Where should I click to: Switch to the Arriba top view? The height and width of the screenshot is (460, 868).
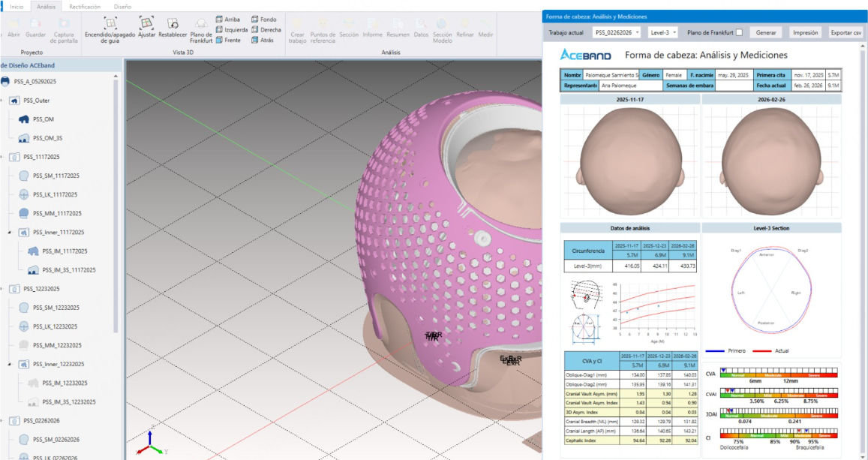coord(228,20)
